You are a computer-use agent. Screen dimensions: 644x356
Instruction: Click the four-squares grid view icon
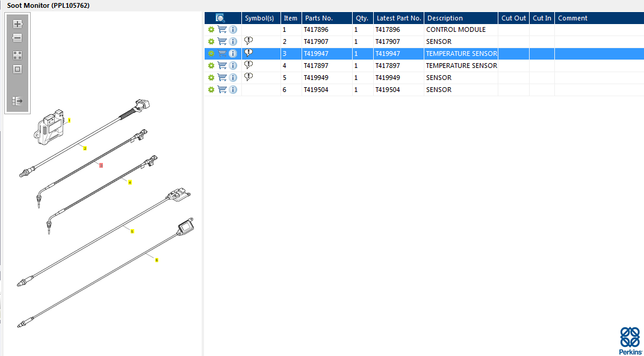(17, 55)
